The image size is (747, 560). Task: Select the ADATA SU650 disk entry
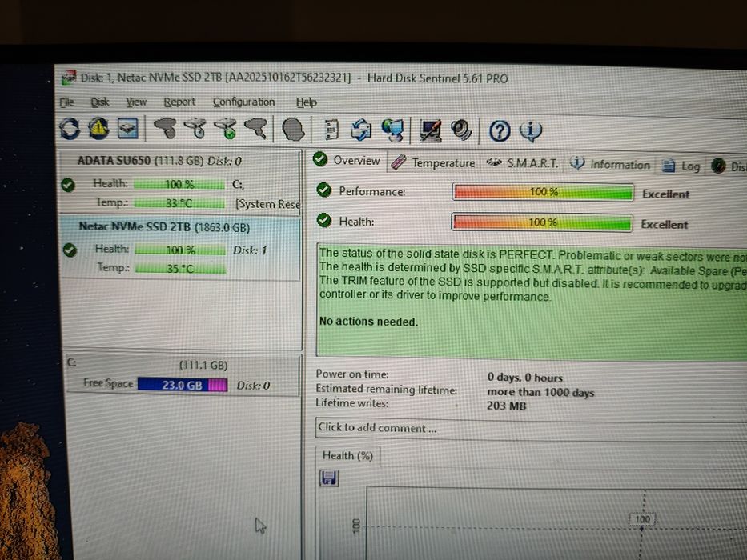pos(180,182)
